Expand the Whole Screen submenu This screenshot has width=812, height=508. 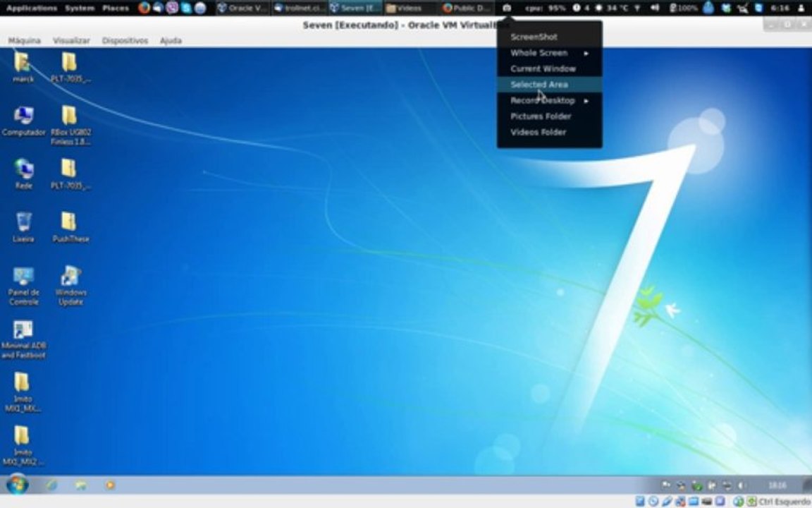point(550,53)
